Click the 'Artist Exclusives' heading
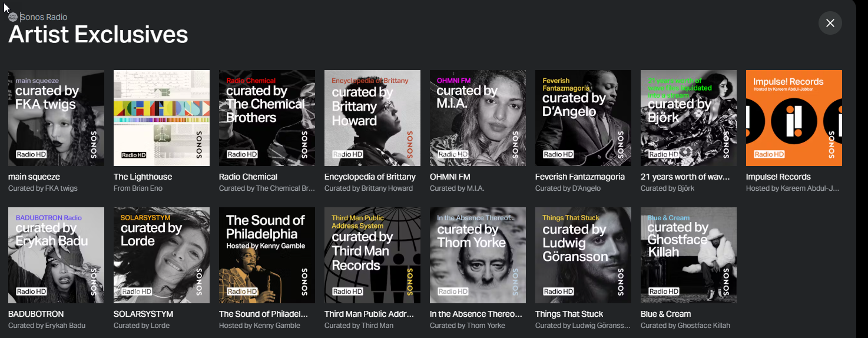This screenshot has height=338, width=868. [x=98, y=35]
